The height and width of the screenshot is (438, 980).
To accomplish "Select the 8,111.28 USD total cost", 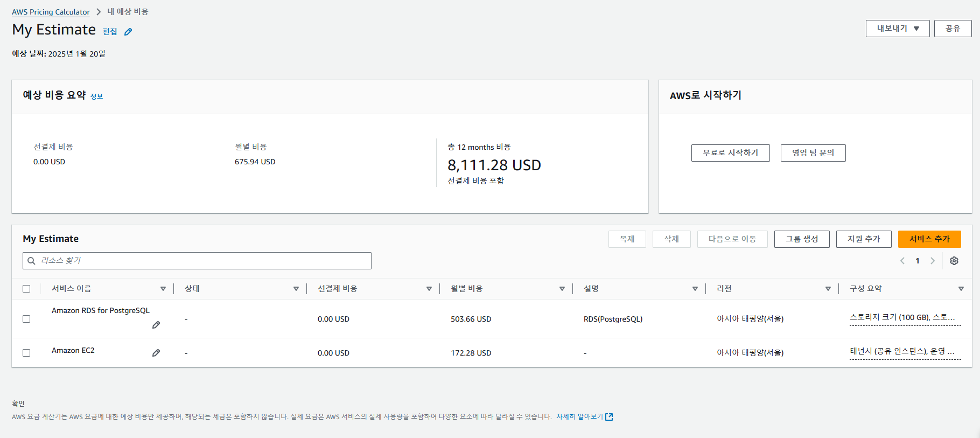I will pos(494,165).
